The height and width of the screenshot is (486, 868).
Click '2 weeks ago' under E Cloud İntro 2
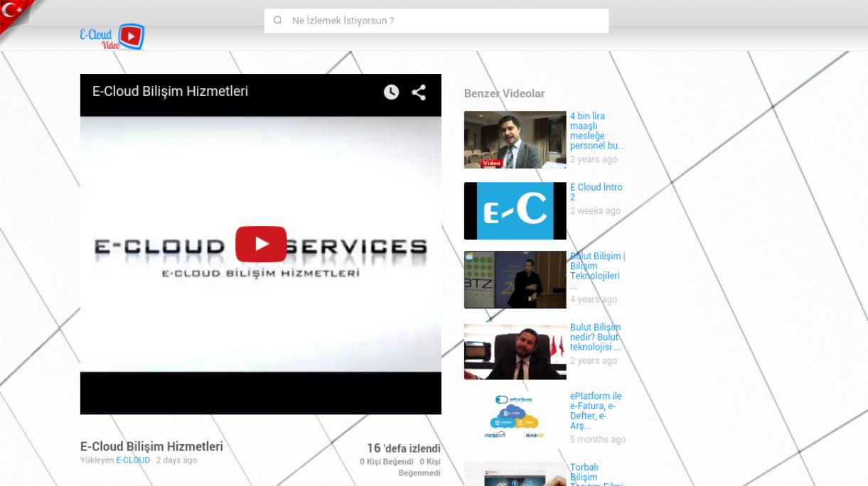[595, 211]
